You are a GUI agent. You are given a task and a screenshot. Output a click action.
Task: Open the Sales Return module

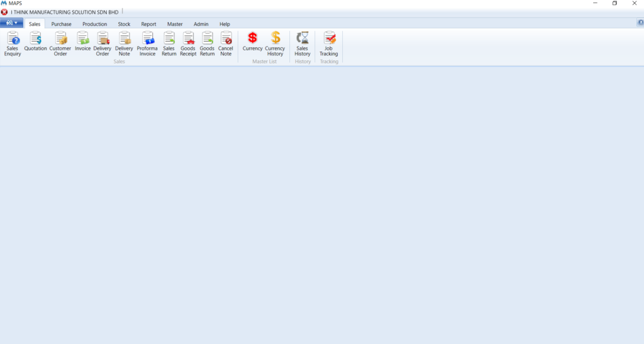pyautogui.click(x=169, y=44)
